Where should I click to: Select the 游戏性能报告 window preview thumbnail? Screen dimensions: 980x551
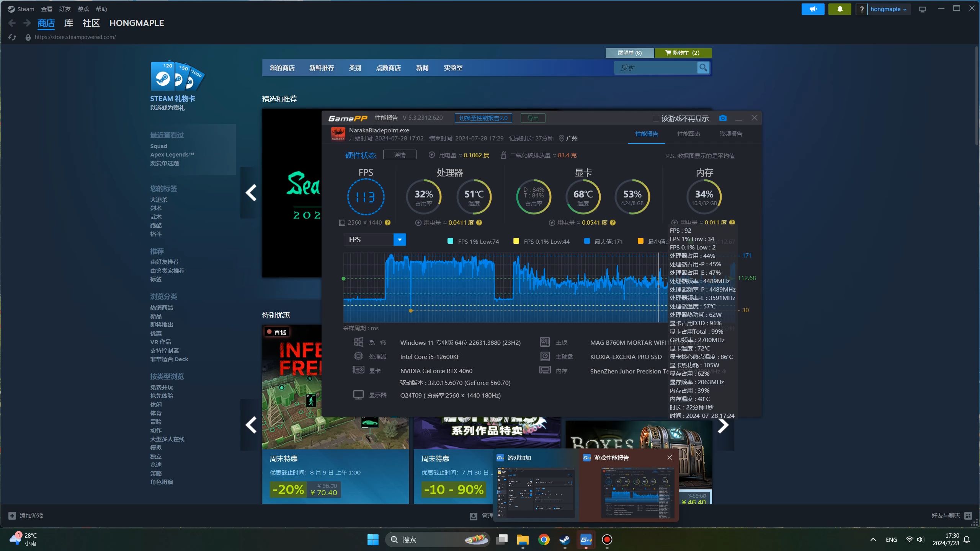point(637,493)
